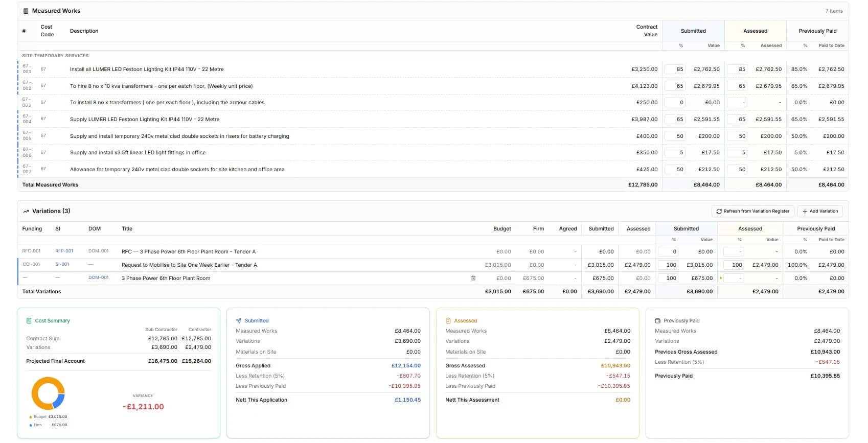Click the Cost Summary card icon
Viewport: 868px width, 443px height.
pyautogui.click(x=29, y=321)
